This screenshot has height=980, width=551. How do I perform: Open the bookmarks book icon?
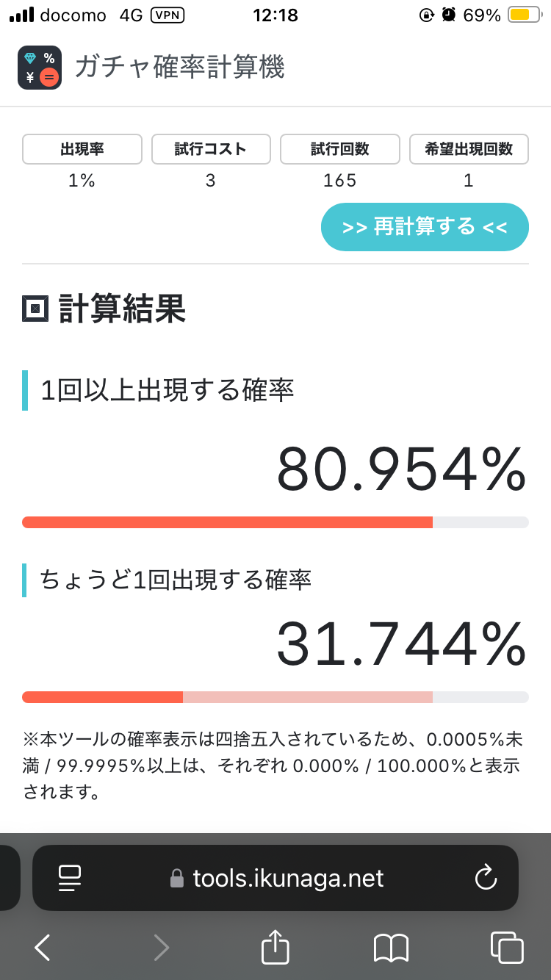pyautogui.click(x=391, y=948)
